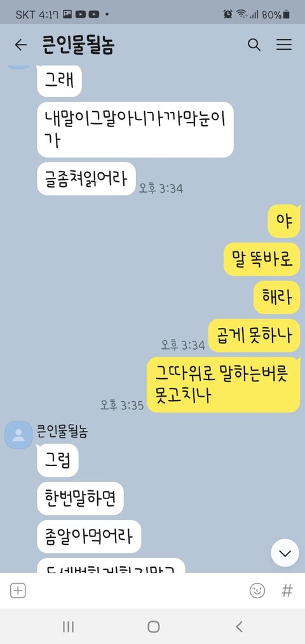The image size is (305, 644).
Task: Tap the Android back navigation button
Action: (x=240, y=626)
